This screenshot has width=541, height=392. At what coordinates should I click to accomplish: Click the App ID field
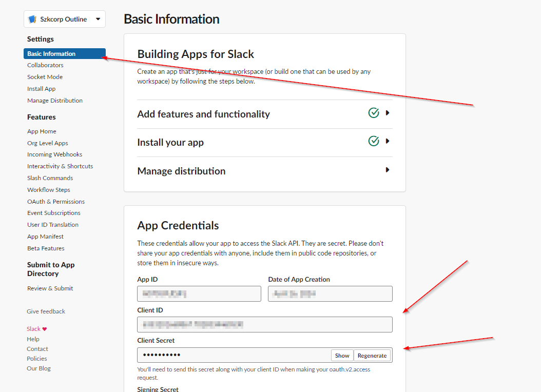pyautogui.click(x=199, y=293)
